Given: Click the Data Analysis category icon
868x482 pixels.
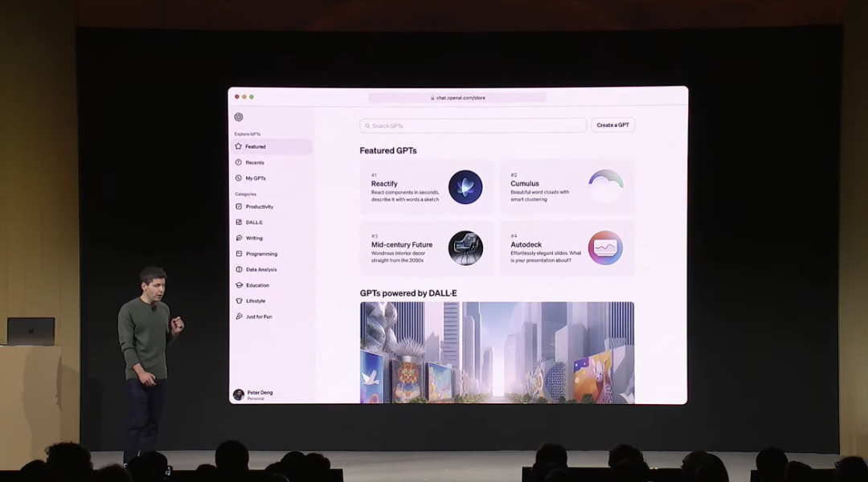Looking at the screenshot, I should pyautogui.click(x=239, y=269).
